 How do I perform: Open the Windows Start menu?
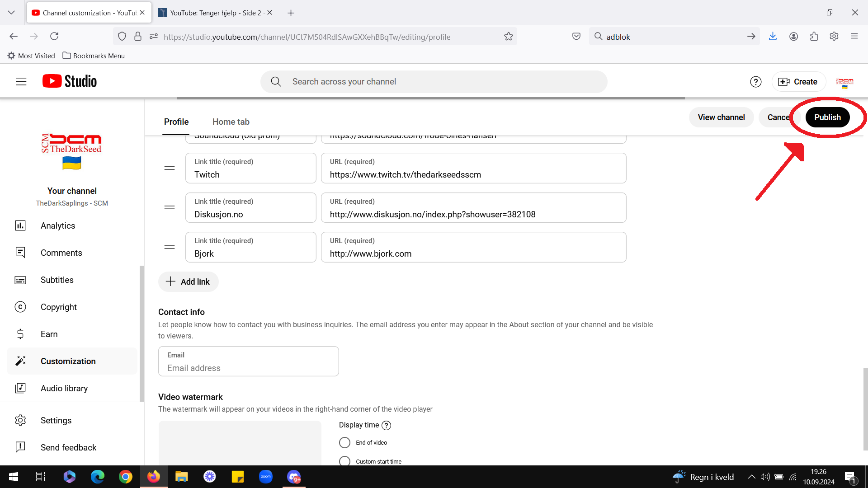(14, 477)
